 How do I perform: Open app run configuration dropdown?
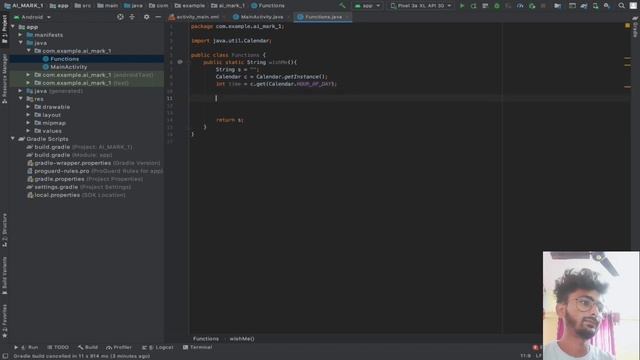coord(367,6)
